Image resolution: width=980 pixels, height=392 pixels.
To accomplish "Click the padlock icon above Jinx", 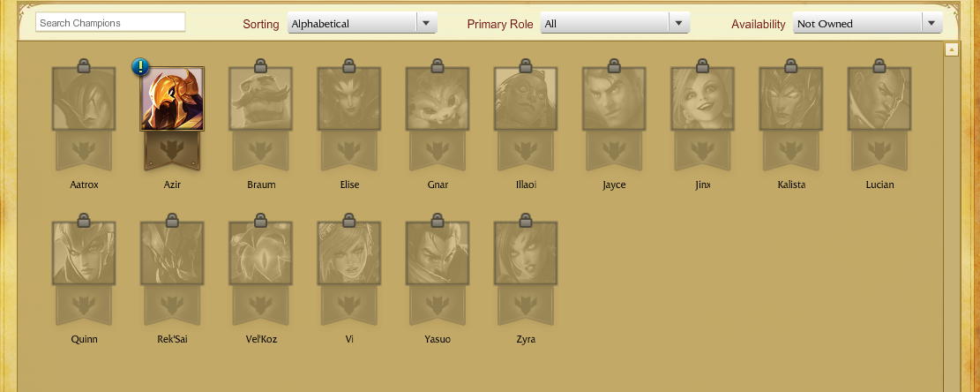I will point(702,64).
